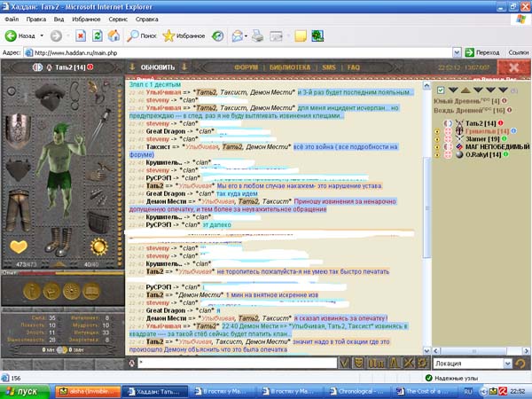Image resolution: width=532 pixels, height=399 pixels.
Task: Click the trousers equipment slot
Action: 17,210
